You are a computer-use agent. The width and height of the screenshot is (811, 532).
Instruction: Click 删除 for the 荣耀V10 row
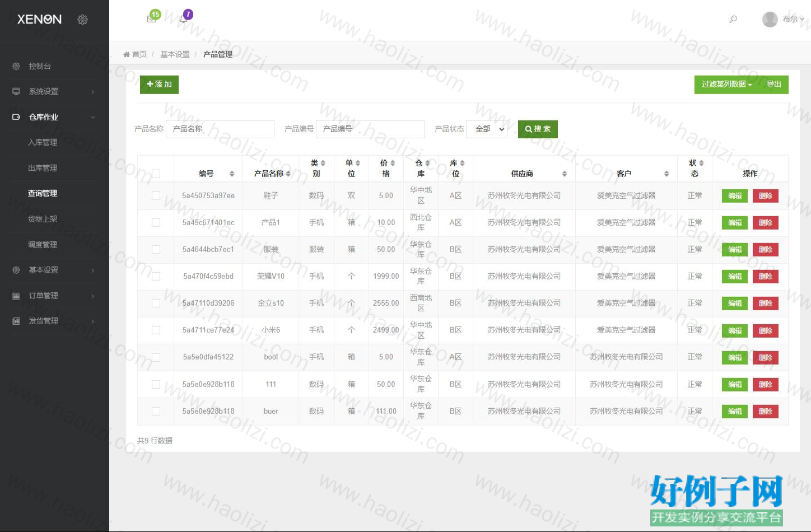(x=766, y=277)
